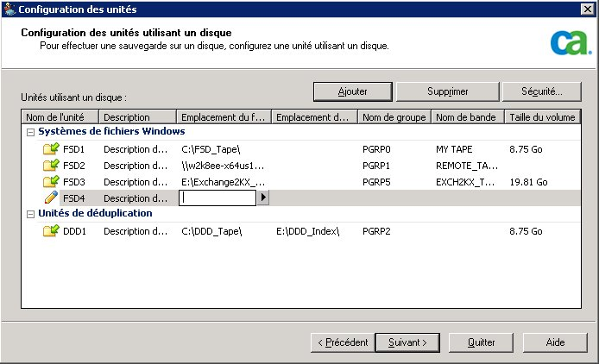
Task: Click the FSD4 file location input field
Action: pyautogui.click(x=218, y=198)
